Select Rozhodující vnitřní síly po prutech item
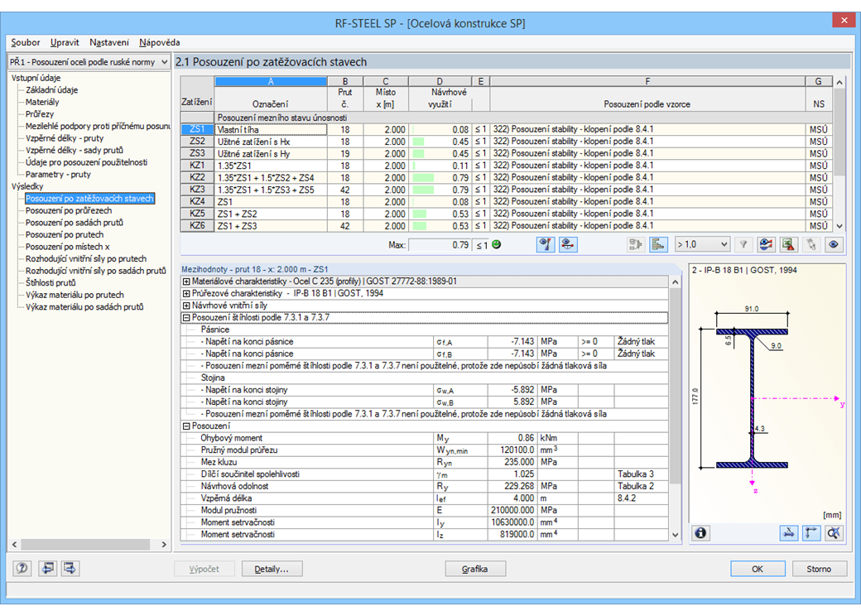Viewport: 861px width, 616px height. (86, 259)
